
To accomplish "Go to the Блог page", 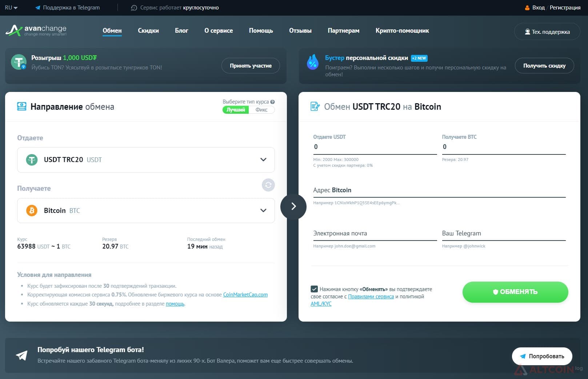I will click(x=181, y=31).
